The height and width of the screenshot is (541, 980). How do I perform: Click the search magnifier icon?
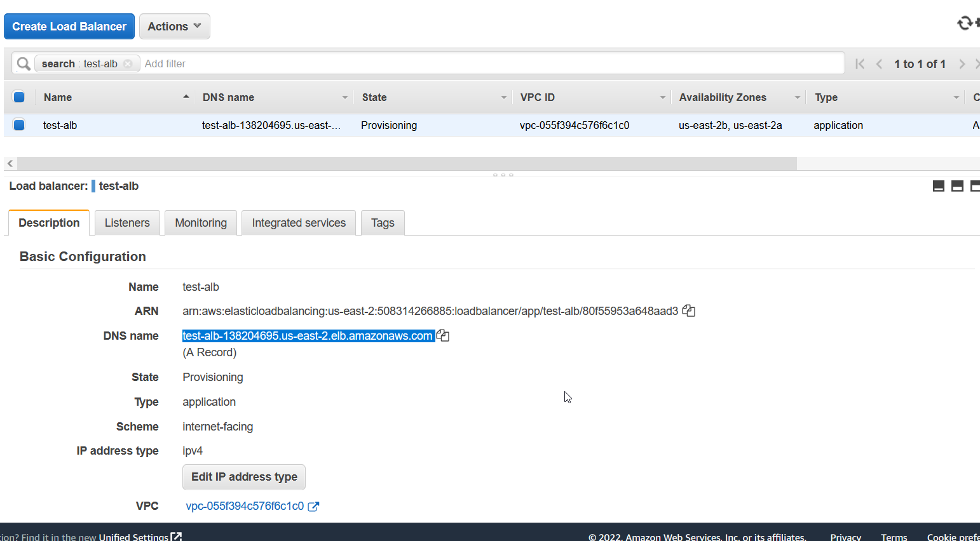(24, 63)
